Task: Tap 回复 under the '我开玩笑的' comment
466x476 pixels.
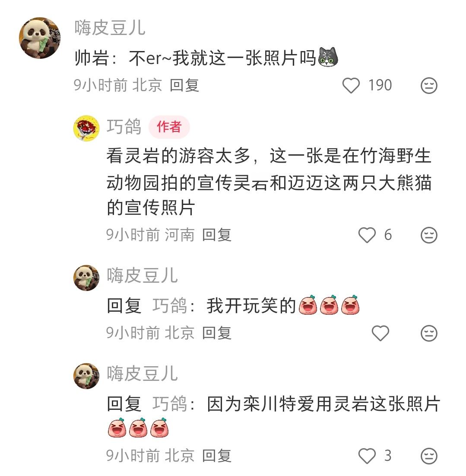Action: pos(217,333)
